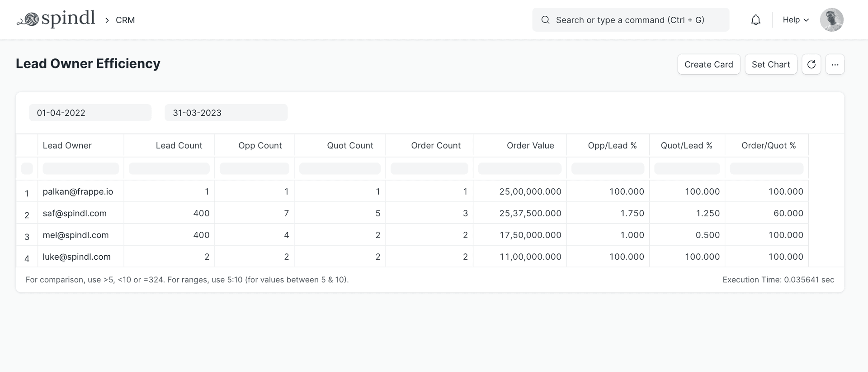Click the refresh report icon
This screenshot has height=372, width=868.
811,64
